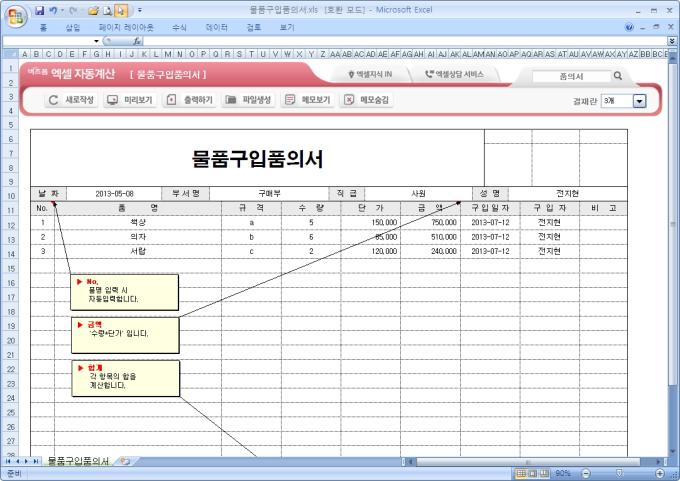Screen dimensions: 680x481
Task: Click the 파일생성 button
Action: (x=248, y=100)
